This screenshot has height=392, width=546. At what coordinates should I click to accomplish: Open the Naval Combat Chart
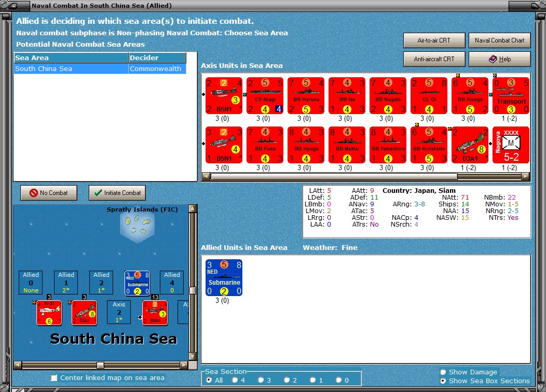499,40
